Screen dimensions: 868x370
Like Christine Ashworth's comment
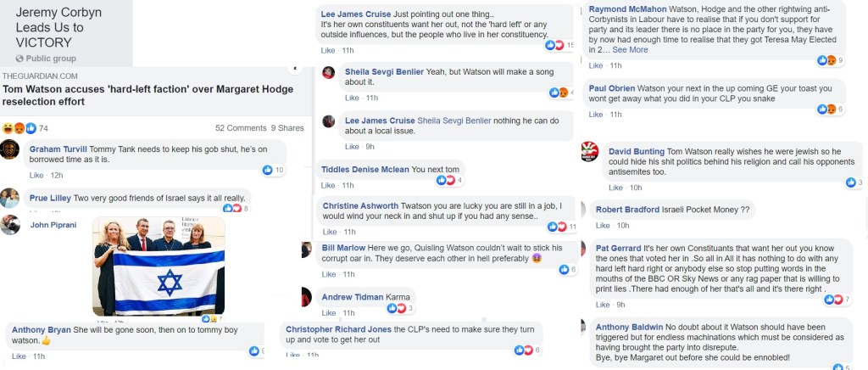coord(327,232)
